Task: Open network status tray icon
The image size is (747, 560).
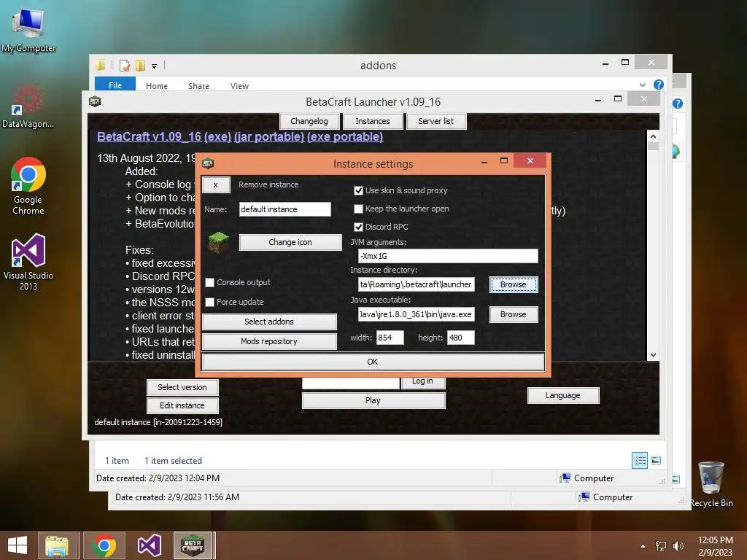Action: 661,546
